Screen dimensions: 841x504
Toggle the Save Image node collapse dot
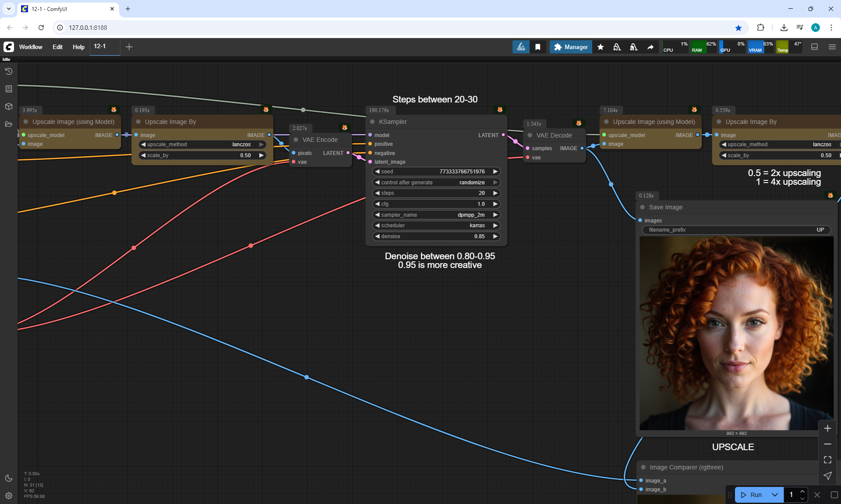click(x=643, y=207)
